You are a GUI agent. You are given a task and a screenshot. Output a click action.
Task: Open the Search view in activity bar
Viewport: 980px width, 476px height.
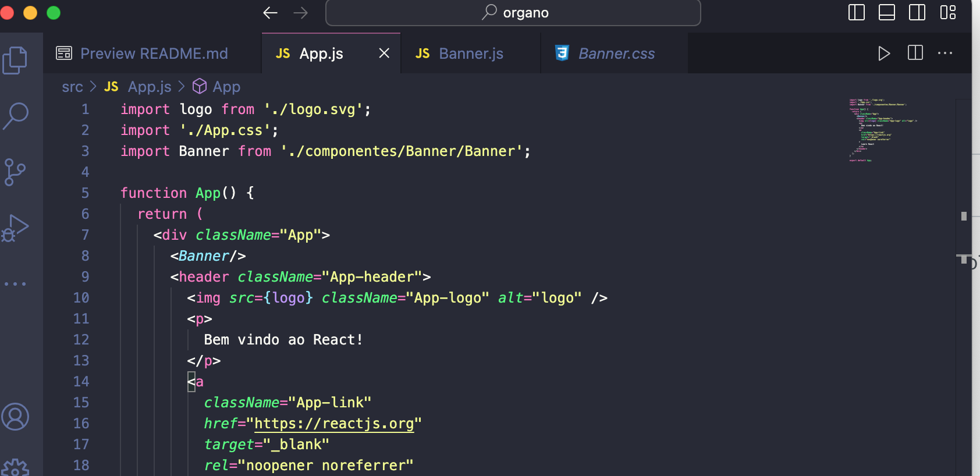[15, 116]
